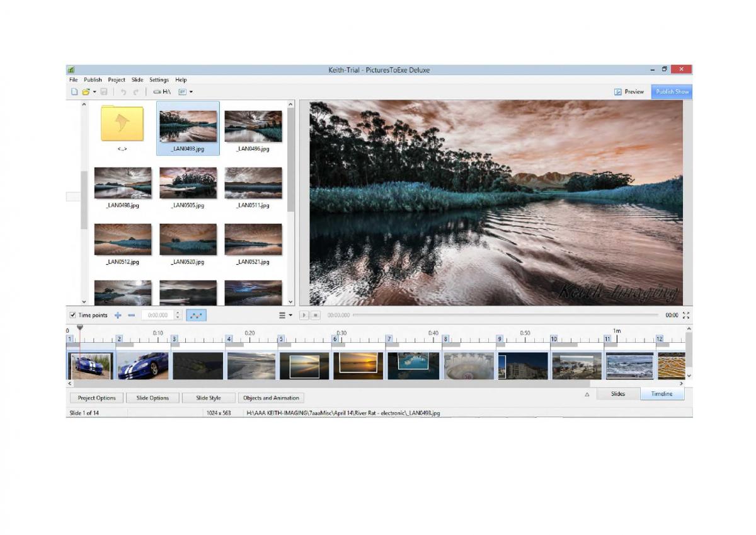
Task: Enter fullscreen preview with the expand icon
Action: (x=686, y=315)
